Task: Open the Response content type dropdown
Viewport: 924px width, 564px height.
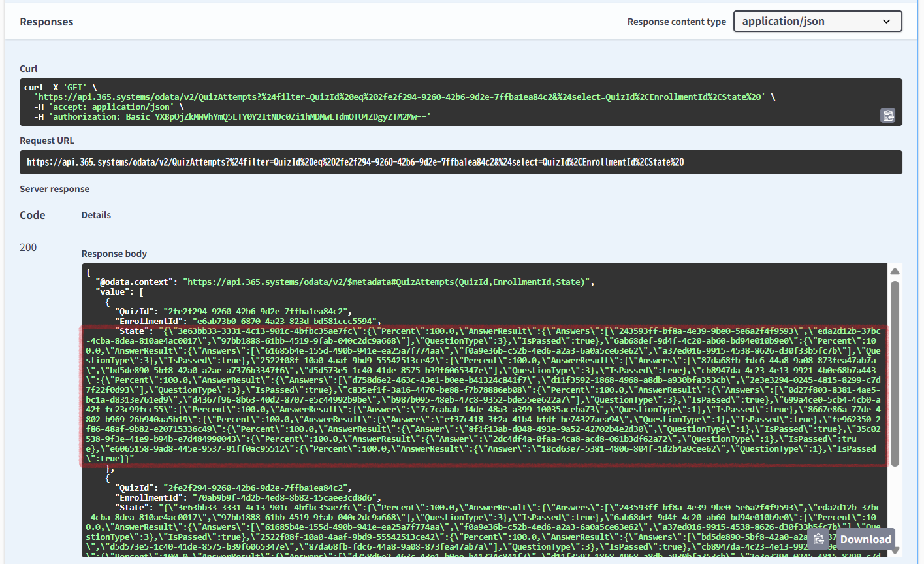Action: [x=818, y=21]
